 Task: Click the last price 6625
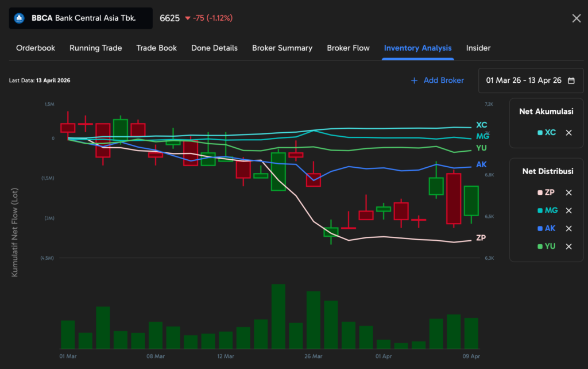point(169,18)
